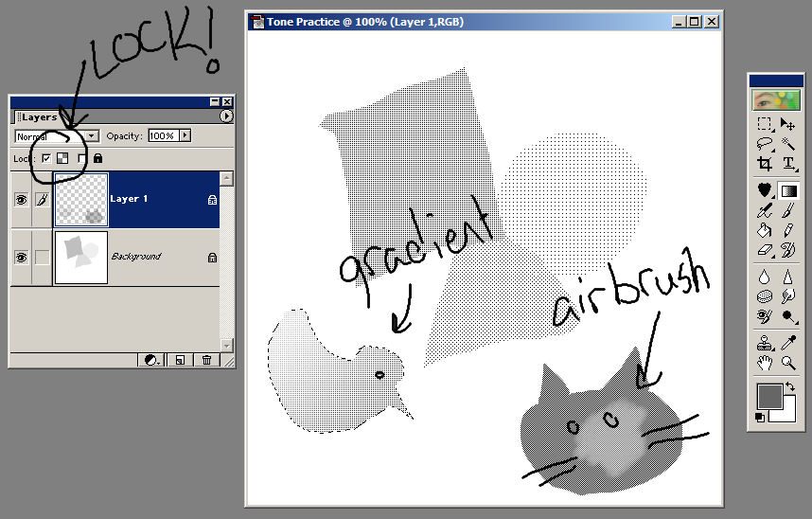Click the Layer 1 thumbnail

click(x=81, y=200)
